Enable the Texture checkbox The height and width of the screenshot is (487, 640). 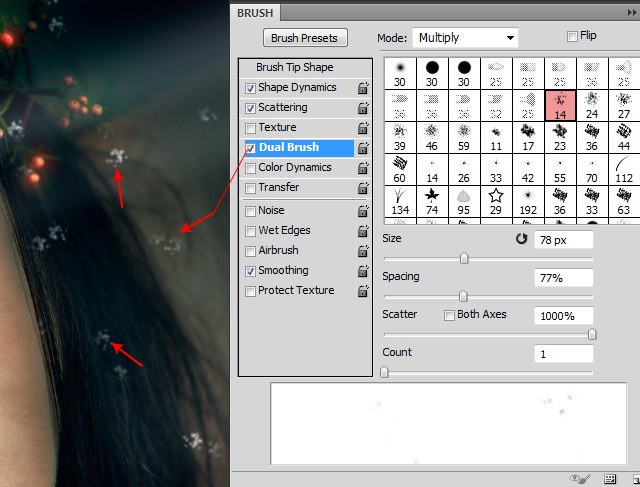tap(250, 128)
